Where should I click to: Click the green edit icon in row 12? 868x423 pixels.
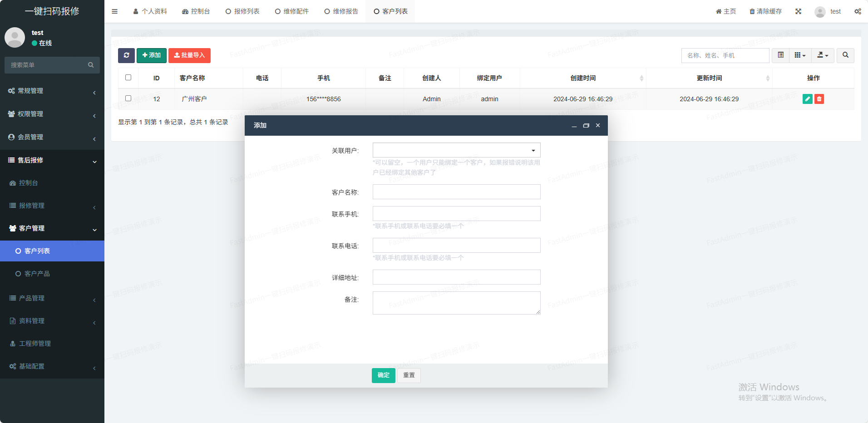click(807, 99)
